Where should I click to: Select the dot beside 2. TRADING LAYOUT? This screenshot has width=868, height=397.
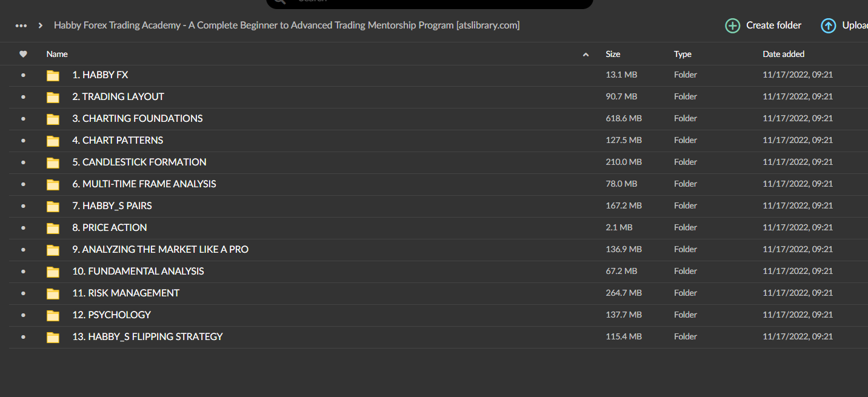[x=23, y=96]
